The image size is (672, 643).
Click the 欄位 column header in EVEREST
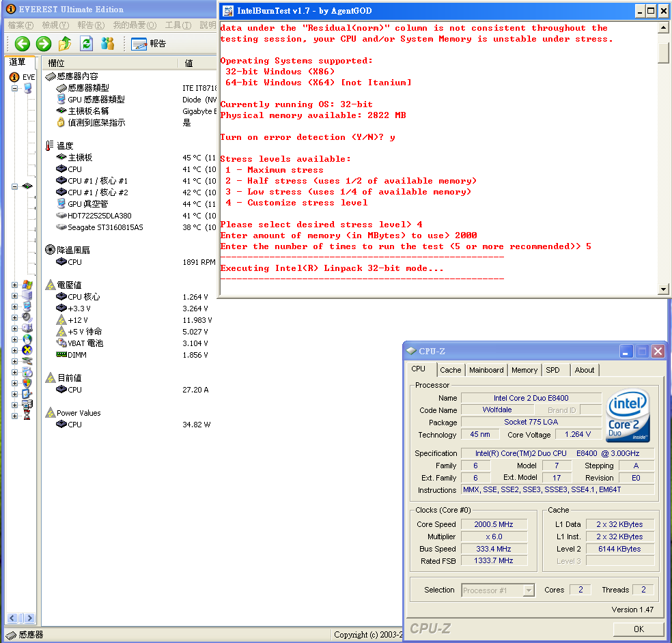(x=57, y=63)
